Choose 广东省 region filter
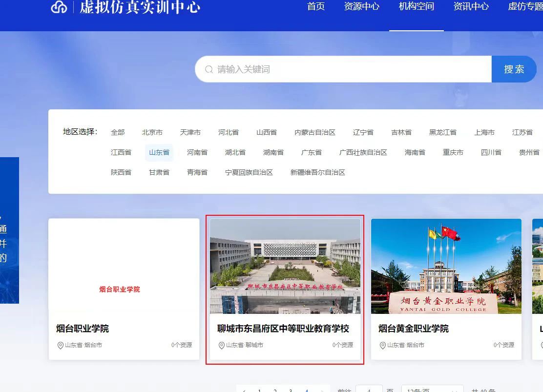The width and height of the screenshot is (543, 392). coord(312,152)
